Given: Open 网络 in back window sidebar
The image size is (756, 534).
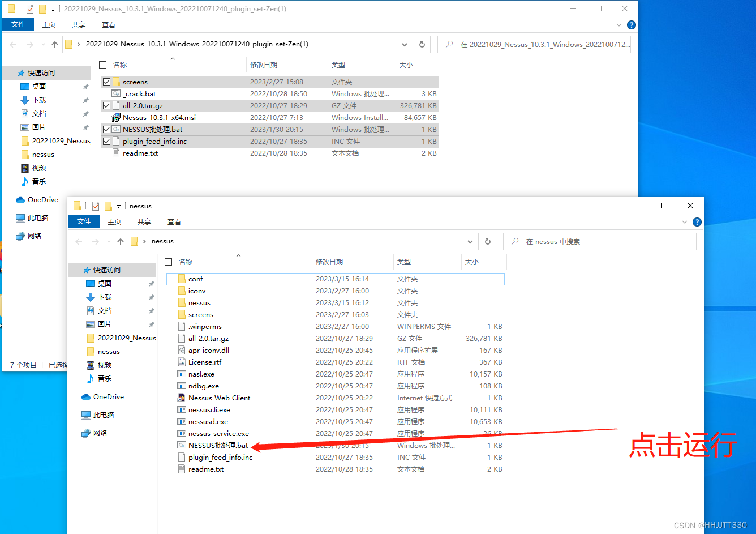Looking at the screenshot, I should coord(35,236).
